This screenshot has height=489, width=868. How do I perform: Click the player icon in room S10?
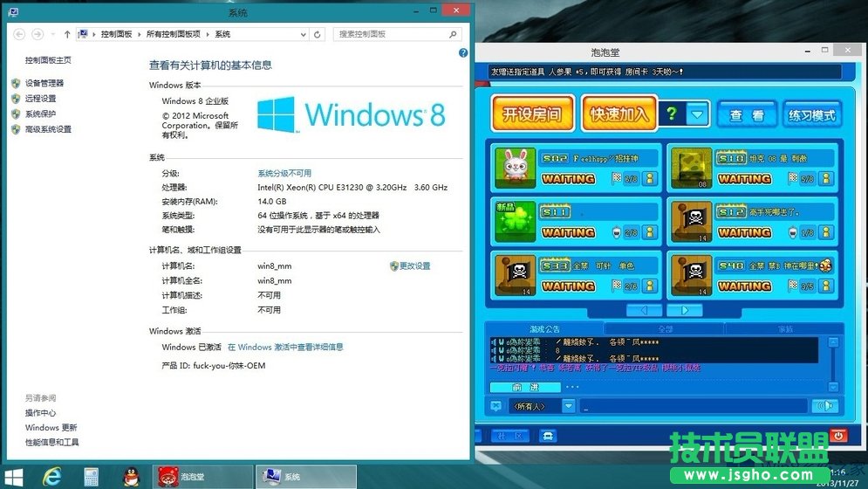826,178
